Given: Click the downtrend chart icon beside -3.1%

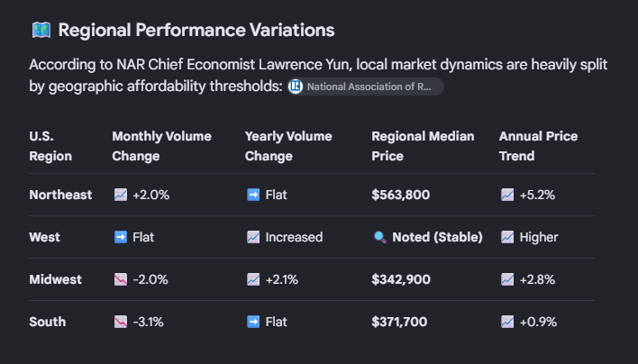Looking at the screenshot, I should (x=121, y=322).
